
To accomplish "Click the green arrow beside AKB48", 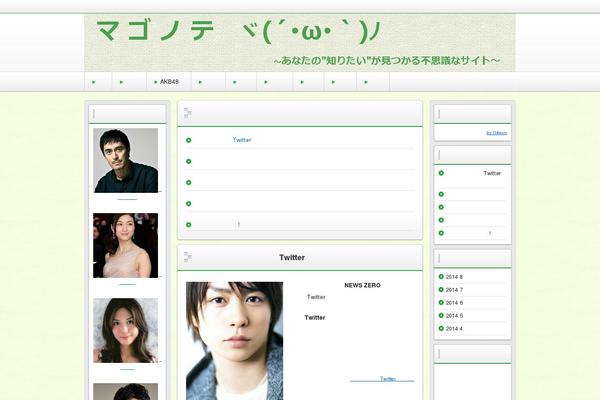I will coord(156,82).
